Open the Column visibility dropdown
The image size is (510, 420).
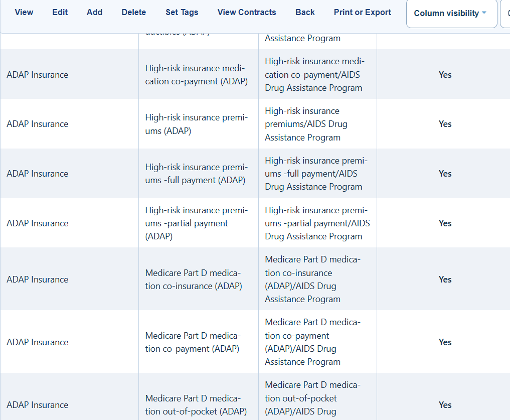click(x=451, y=14)
